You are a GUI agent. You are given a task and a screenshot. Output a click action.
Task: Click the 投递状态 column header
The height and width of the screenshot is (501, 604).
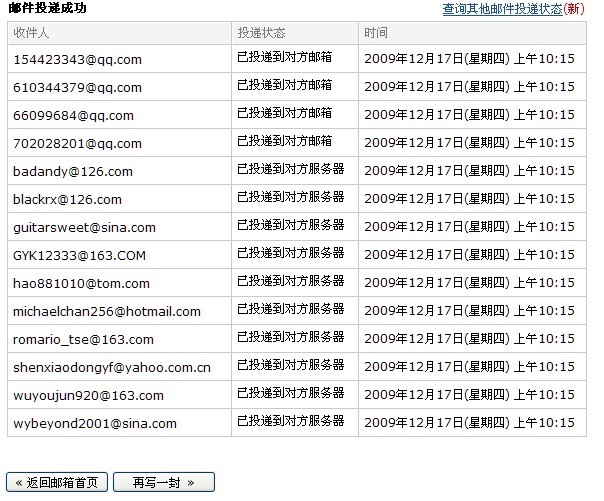(x=260, y=32)
